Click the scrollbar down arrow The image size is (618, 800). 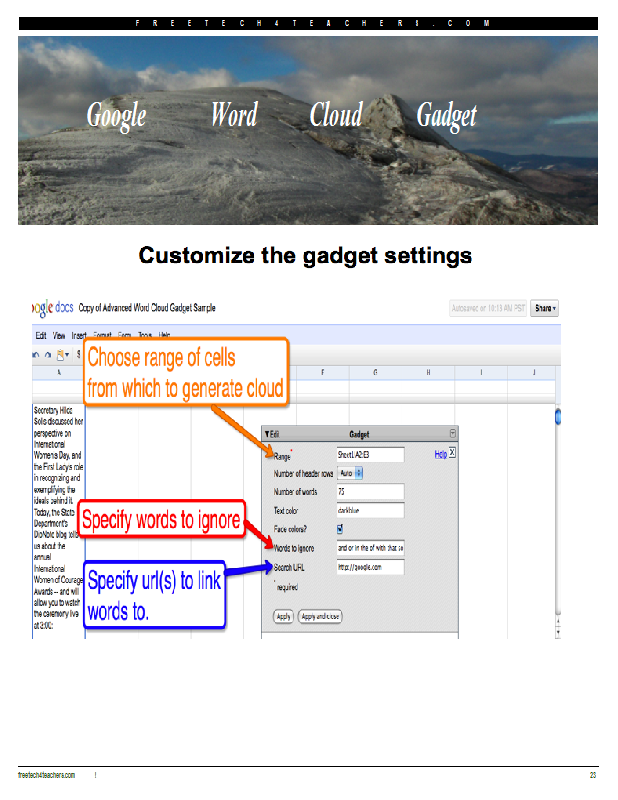coord(558,632)
